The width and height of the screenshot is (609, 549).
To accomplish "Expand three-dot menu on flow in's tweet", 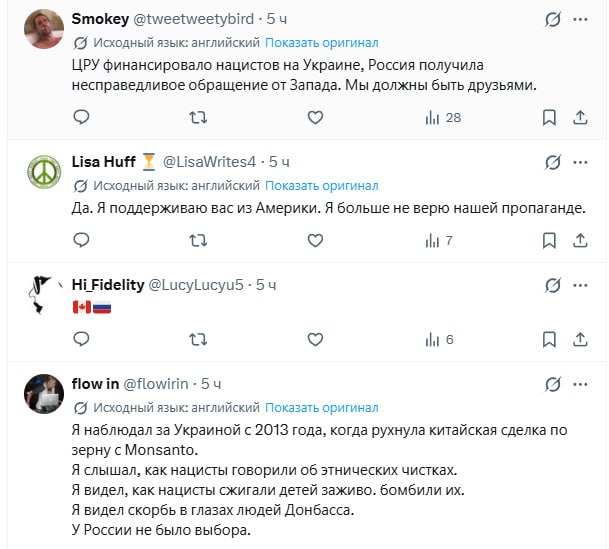I will click(x=581, y=384).
